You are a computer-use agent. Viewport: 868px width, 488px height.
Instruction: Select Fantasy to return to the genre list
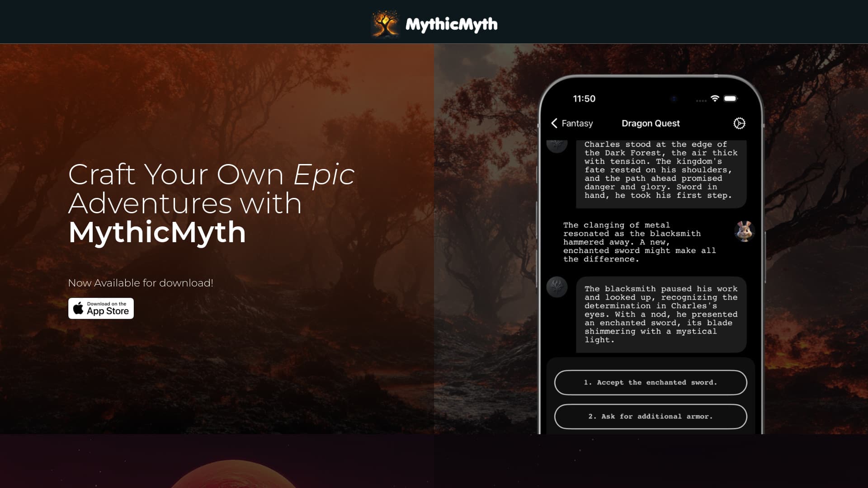pos(577,123)
